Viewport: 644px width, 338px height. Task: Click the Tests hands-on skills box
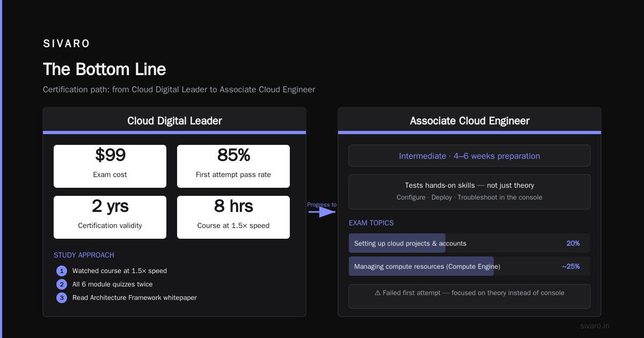[470, 192]
